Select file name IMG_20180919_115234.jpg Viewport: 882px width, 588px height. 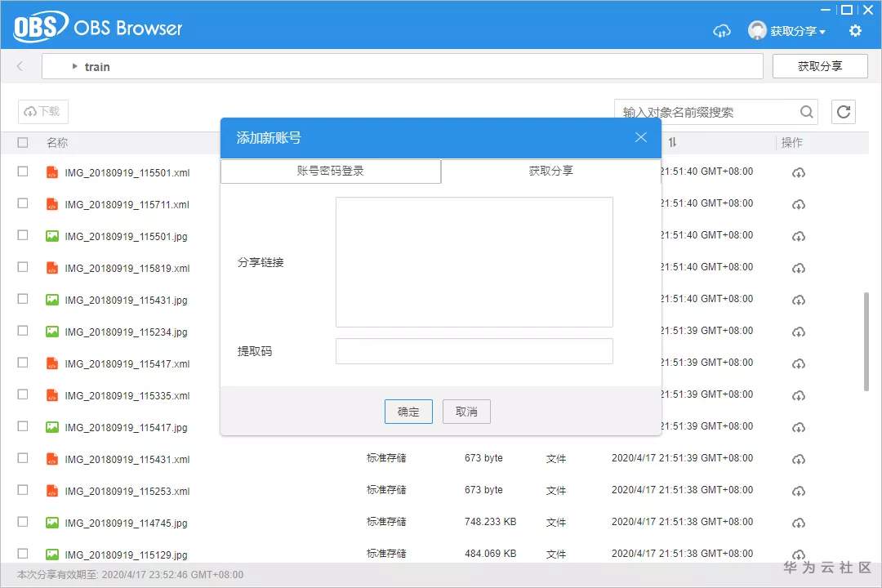[x=126, y=332]
